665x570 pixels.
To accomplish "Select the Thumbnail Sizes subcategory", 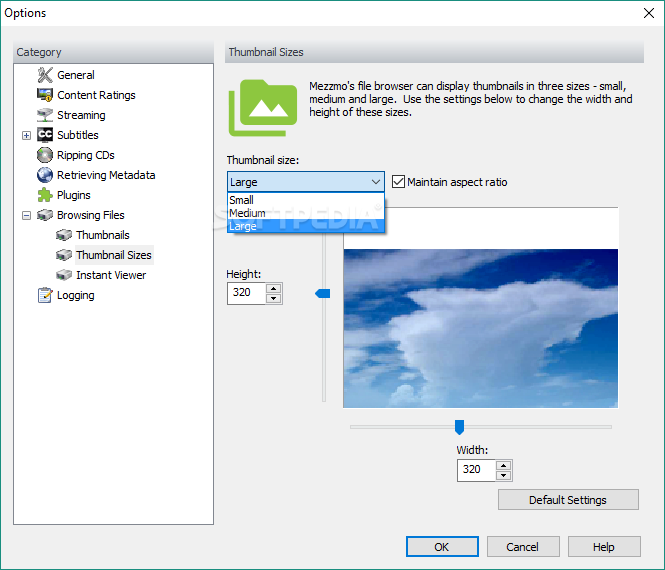I will coord(114,255).
